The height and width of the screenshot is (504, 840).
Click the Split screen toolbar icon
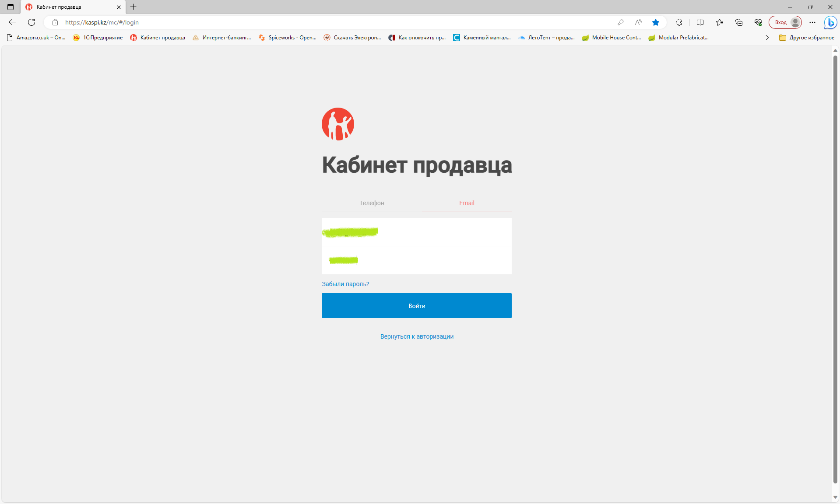coord(700,22)
